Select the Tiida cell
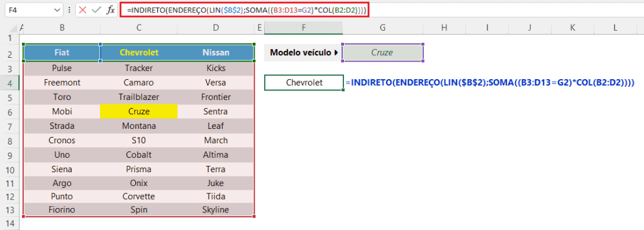The image size is (644, 230). coord(216,197)
